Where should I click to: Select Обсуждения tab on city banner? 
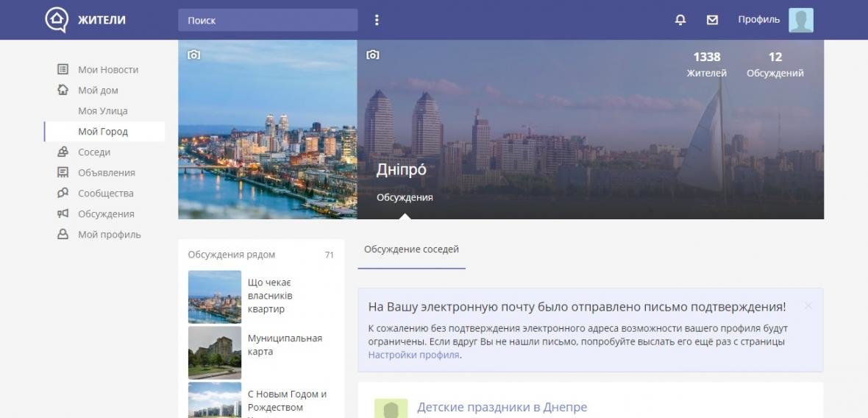point(405,197)
